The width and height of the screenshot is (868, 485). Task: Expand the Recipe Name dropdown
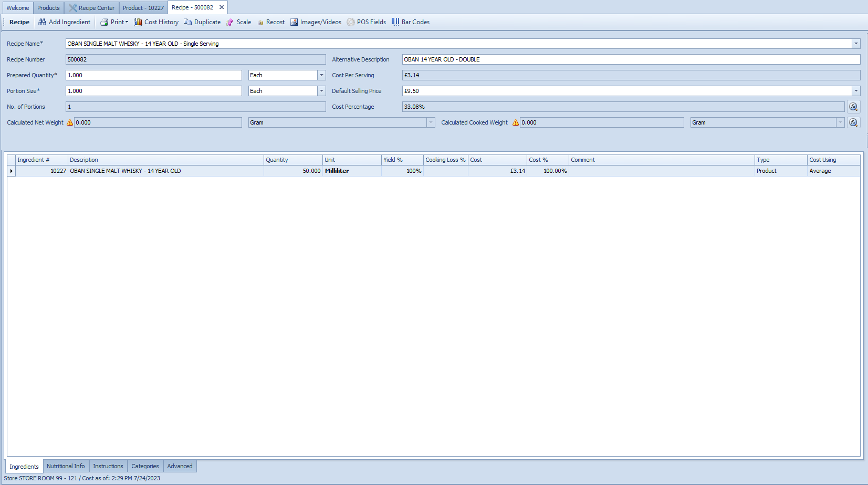[856, 44]
